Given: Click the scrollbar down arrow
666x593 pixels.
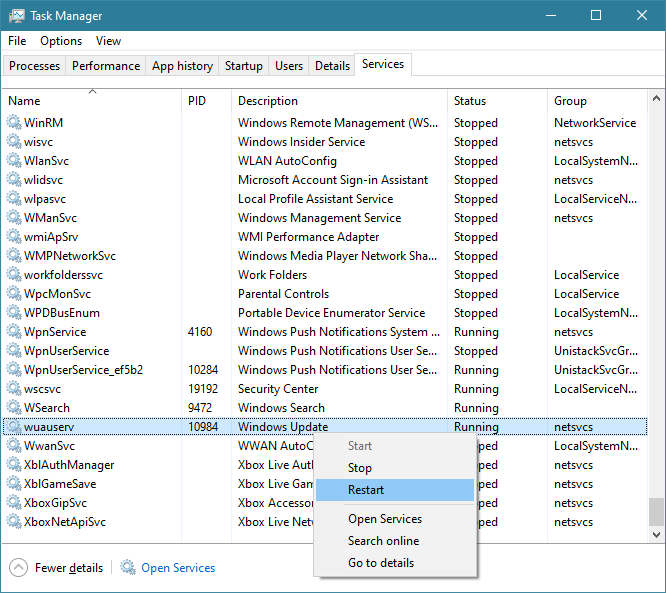Looking at the screenshot, I should [x=656, y=534].
